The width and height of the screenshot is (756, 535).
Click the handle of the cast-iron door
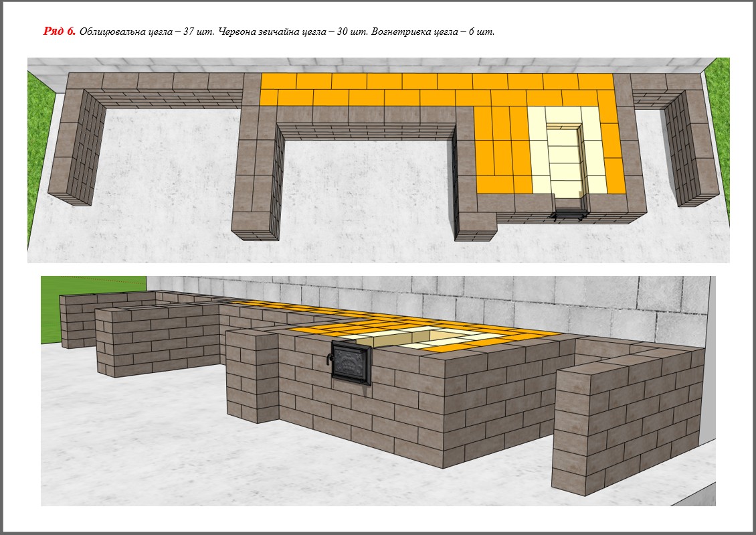pos(330,361)
